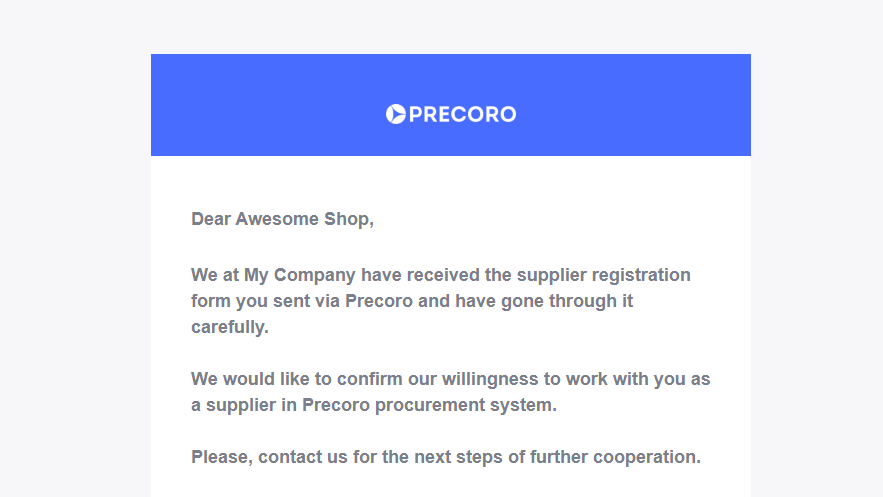Click the word 'carefully.'
The width and height of the screenshot is (883, 497).
(230, 327)
